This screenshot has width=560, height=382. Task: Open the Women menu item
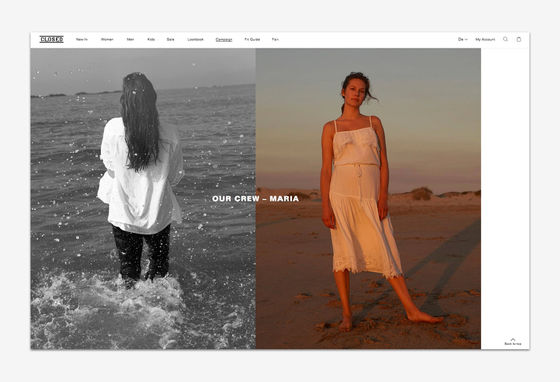[107, 39]
